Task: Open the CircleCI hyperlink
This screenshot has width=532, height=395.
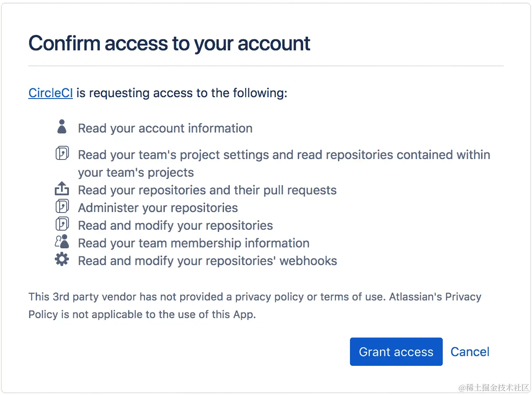Action: 50,93
